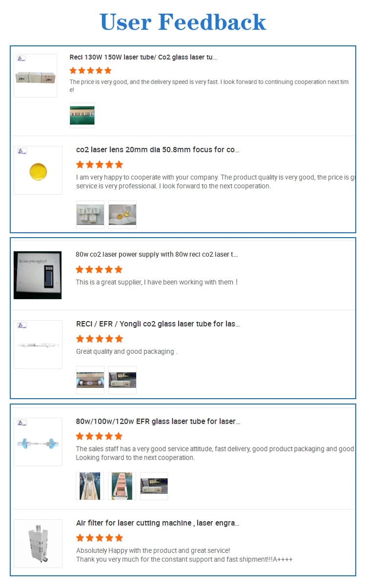
Task: View first review photo under the laser lens review
Action: 90,215
